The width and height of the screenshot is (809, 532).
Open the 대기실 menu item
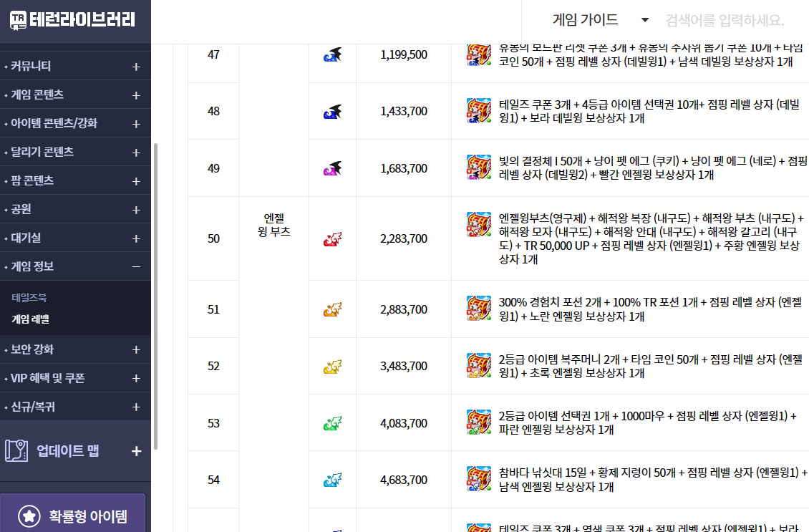click(x=26, y=238)
